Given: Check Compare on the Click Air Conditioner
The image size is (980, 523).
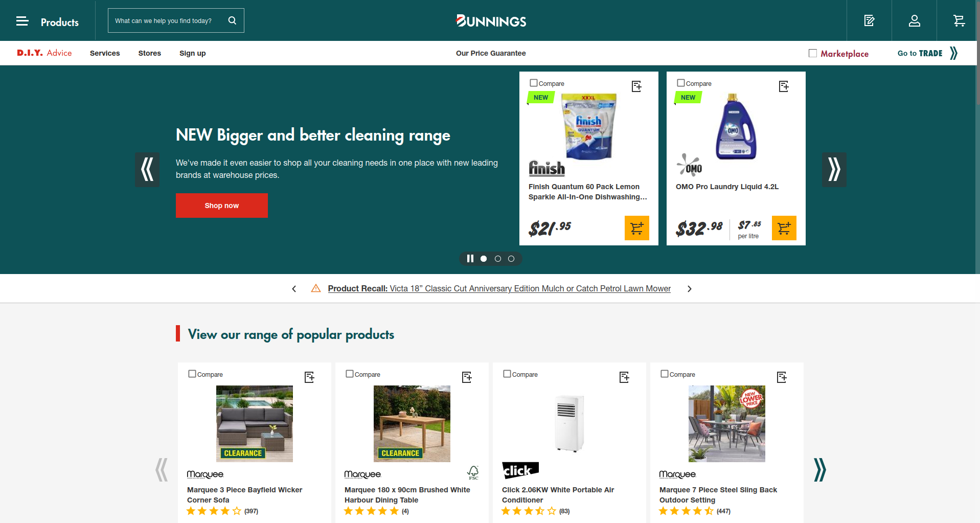Looking at the screenshot, I should point(507,374).
